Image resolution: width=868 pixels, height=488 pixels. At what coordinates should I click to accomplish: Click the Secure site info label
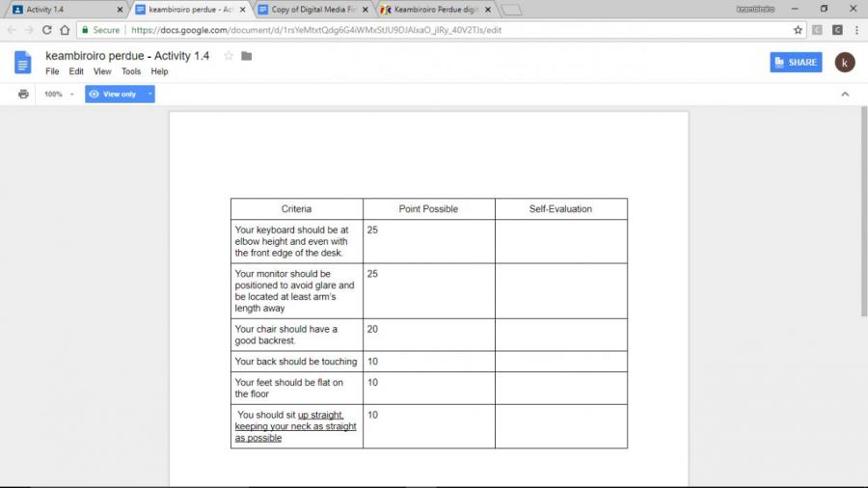pyautogui.click(x=100, y=30)
